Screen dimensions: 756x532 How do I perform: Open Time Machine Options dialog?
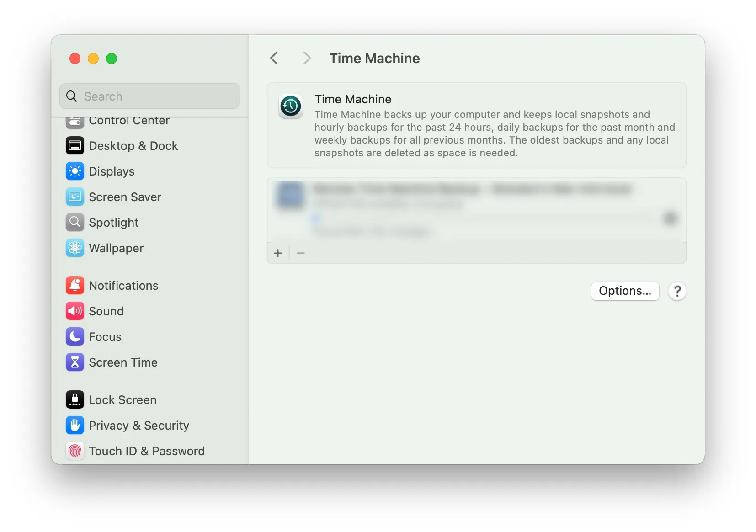(625, 291)
